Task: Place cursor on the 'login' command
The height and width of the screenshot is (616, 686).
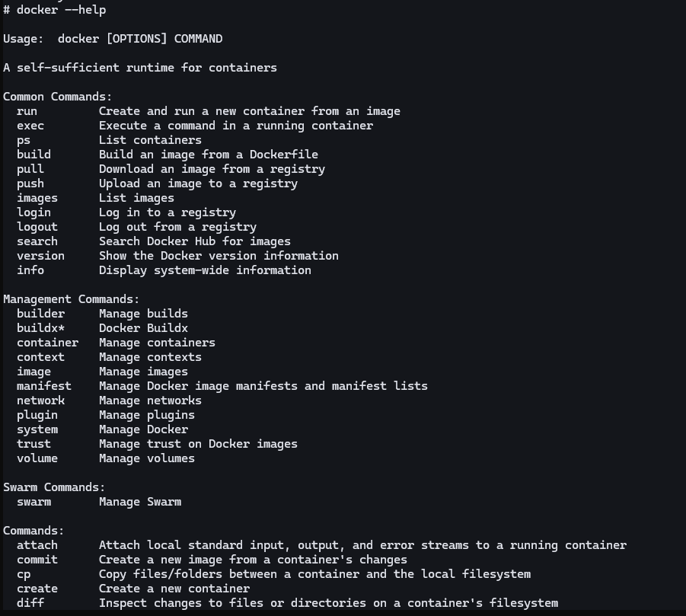Action: point(34,212)
